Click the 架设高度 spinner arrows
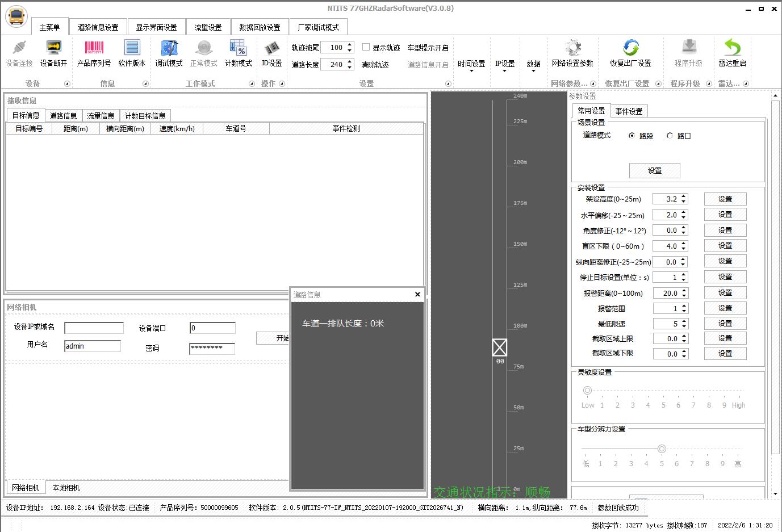The image size is (782, 532). pyautogui.click(x=684, y=199)
